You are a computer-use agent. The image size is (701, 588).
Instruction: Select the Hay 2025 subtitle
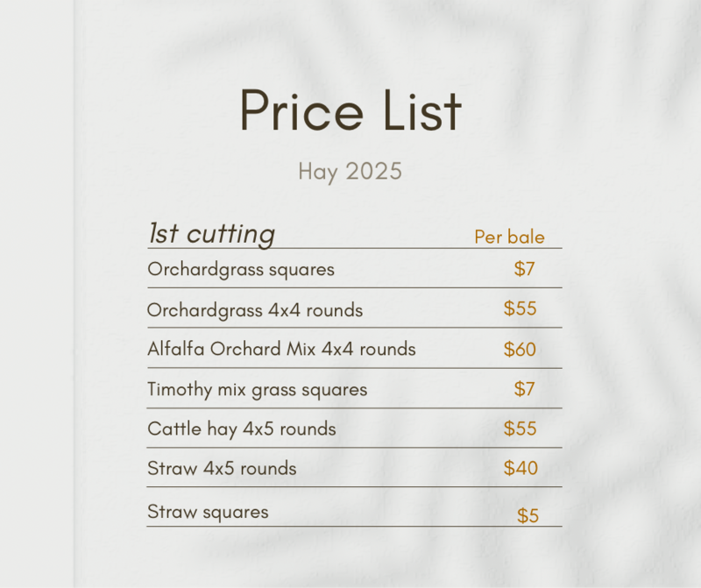pos(350,172)
